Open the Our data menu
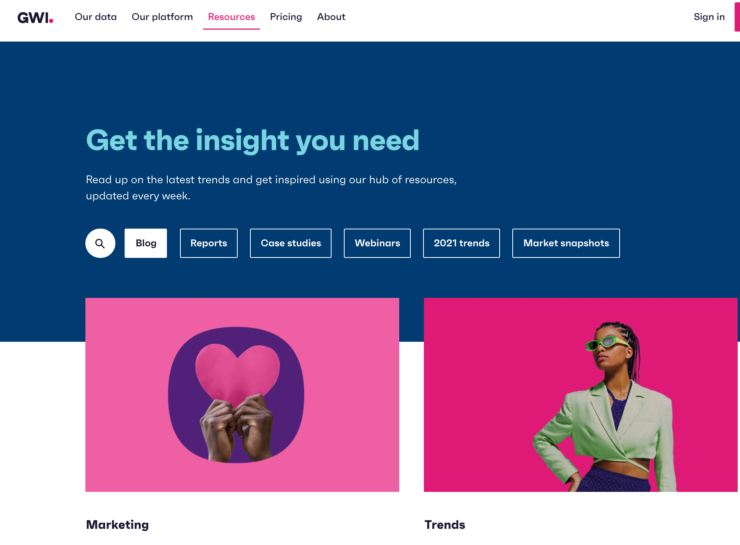Viewport: 740px width, 545px height. [96, 17]
